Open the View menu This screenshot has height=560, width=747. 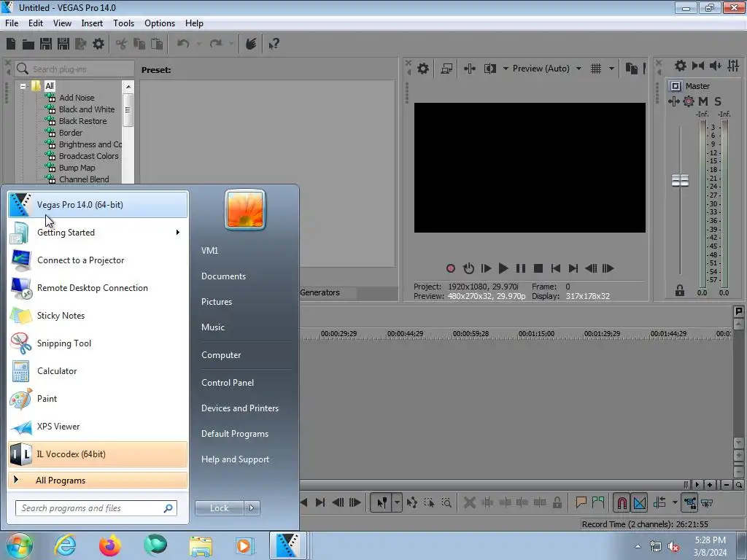[x=62, y=23]
